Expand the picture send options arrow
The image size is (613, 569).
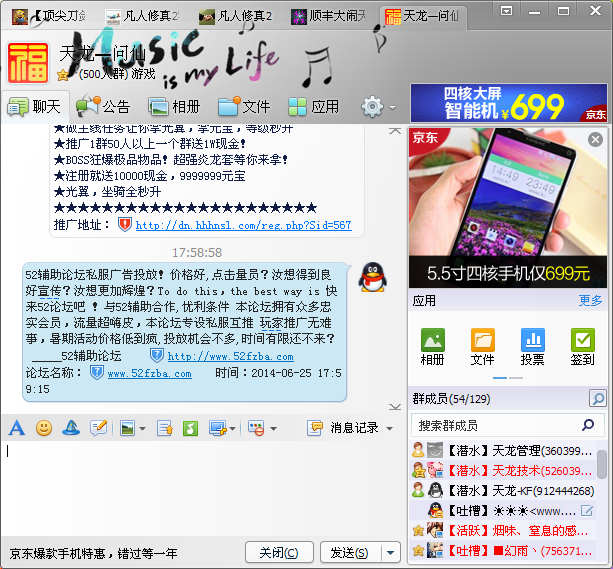pos(142,429)
